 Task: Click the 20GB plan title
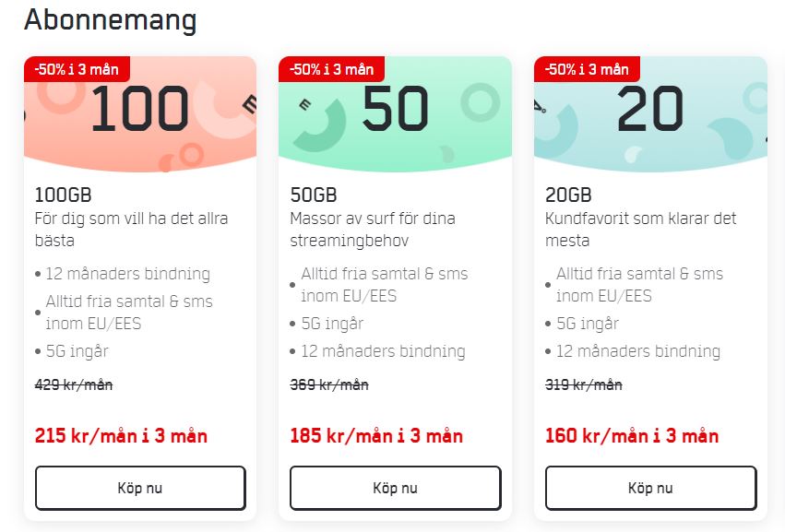pyautogui.click(x=568, y=195)
